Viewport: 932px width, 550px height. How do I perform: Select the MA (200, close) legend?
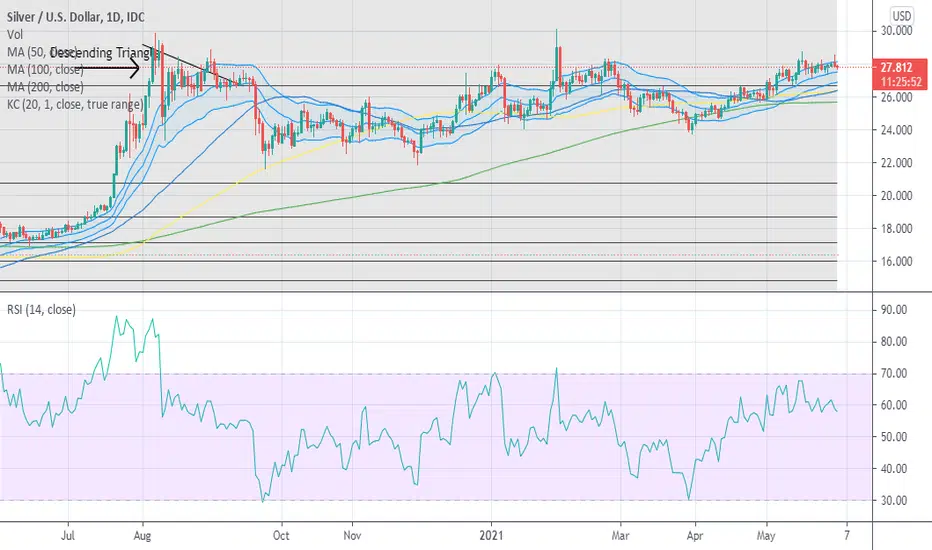[x=45, y=87]
